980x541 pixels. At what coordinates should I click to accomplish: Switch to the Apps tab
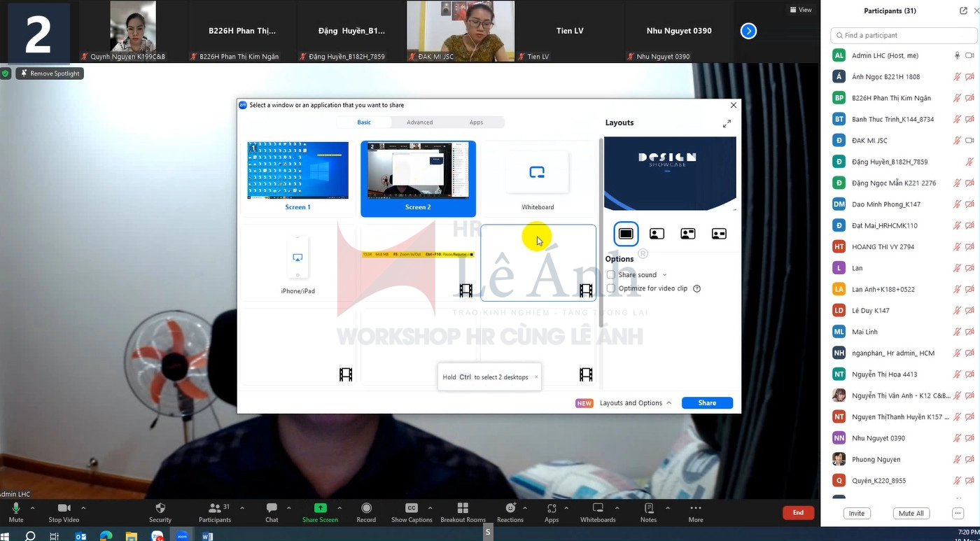click(476, 122)
